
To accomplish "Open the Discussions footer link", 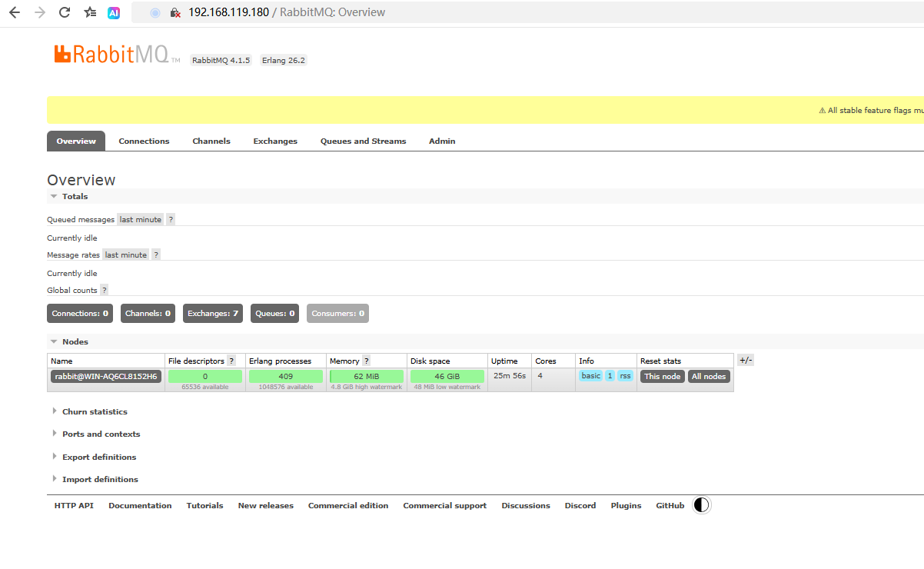I will click(x=526, y=506).
